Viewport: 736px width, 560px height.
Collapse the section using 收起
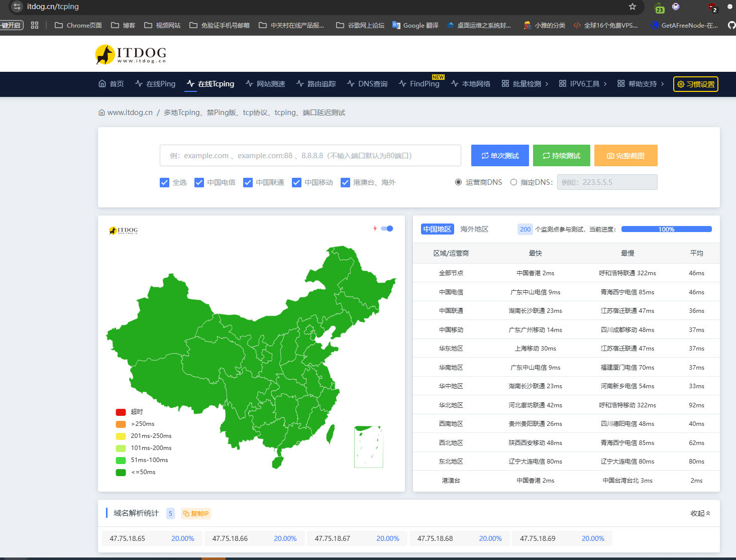[700, 513]
